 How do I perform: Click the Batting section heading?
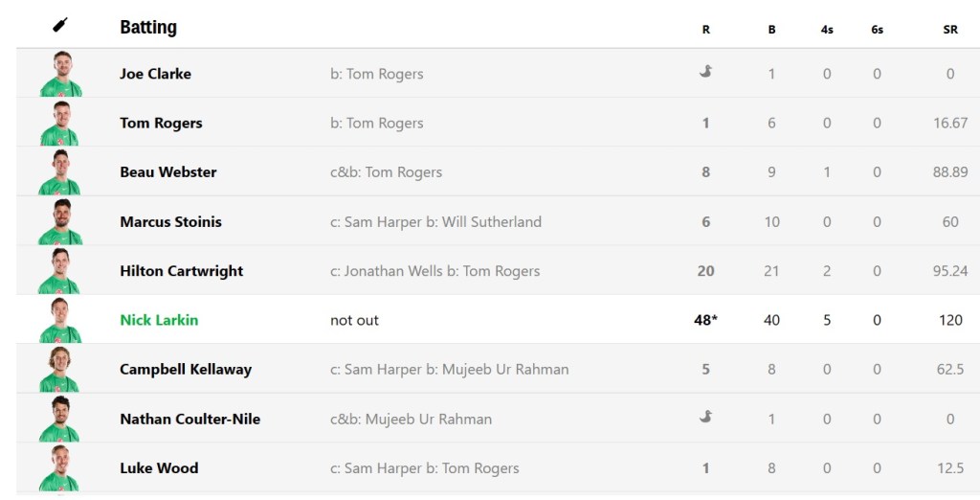tap(148, 27)
